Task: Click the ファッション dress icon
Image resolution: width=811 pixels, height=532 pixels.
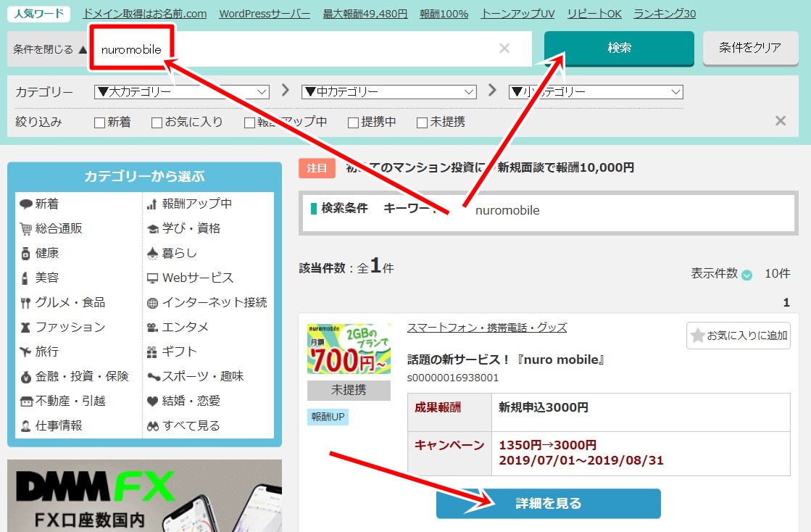Action: coord(25,328)
